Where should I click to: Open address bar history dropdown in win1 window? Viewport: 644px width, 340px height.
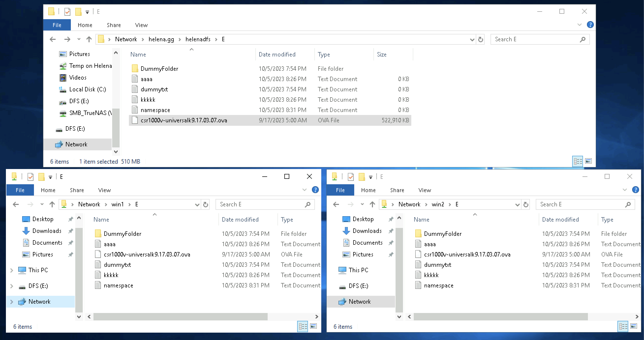tap(197, 205)
